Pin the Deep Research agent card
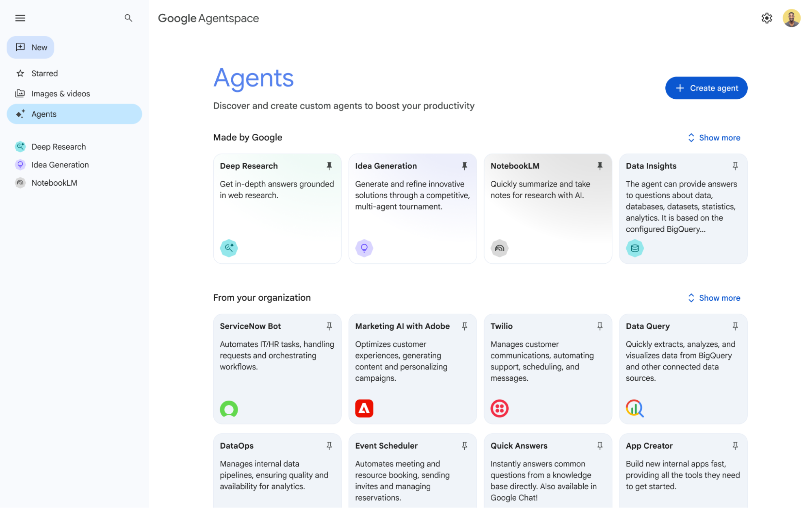The width and height of the screenshot is (812, 508). (x=329, y=165)
